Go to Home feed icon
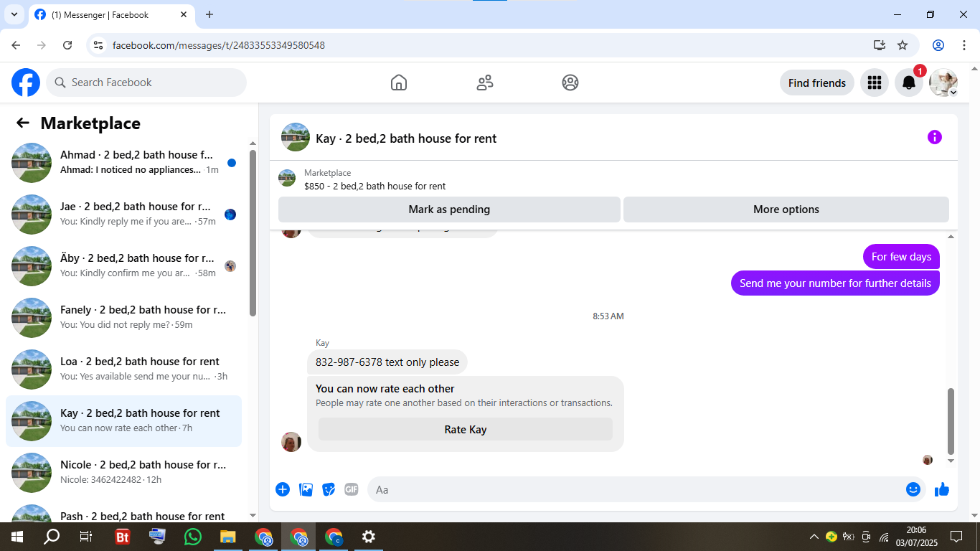980x551 pixels. 399,83
